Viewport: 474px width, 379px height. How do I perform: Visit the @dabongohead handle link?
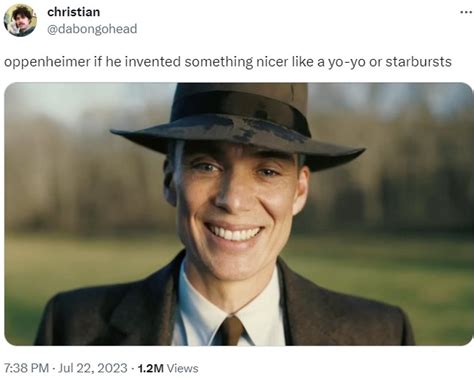click(x=92, y=29)
